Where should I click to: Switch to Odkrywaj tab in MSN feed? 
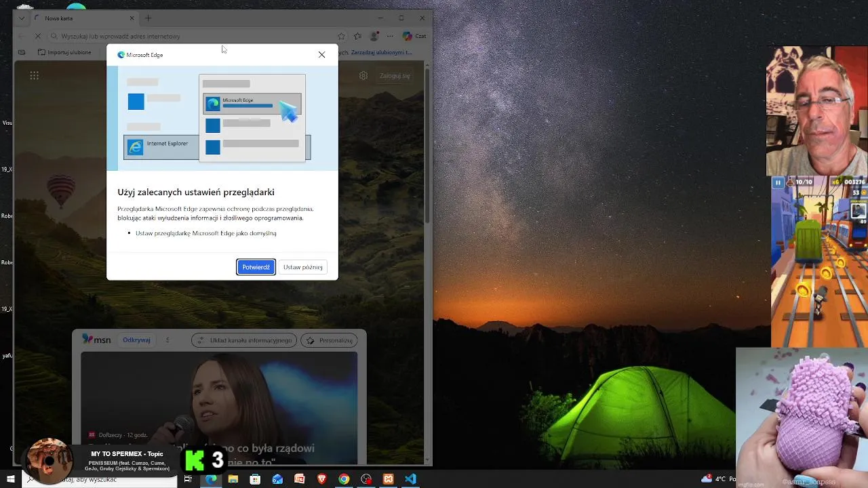tap(136, 340)
